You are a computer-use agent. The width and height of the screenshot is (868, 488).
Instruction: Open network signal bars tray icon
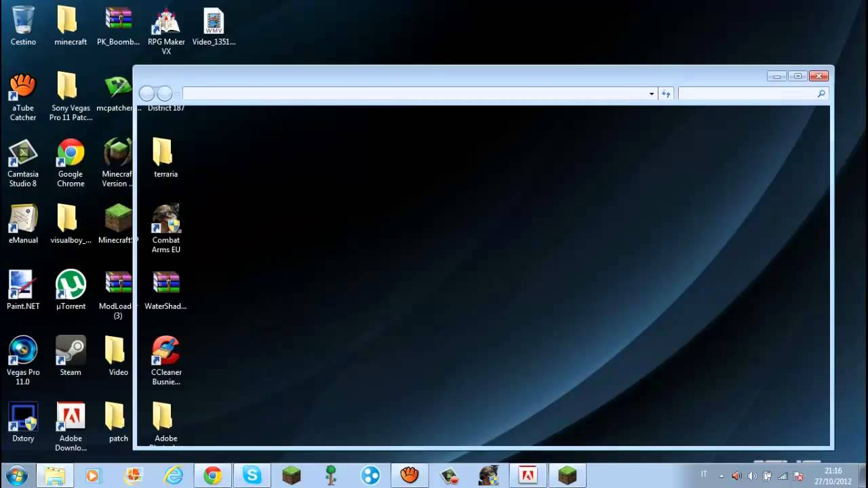(783, 476)
